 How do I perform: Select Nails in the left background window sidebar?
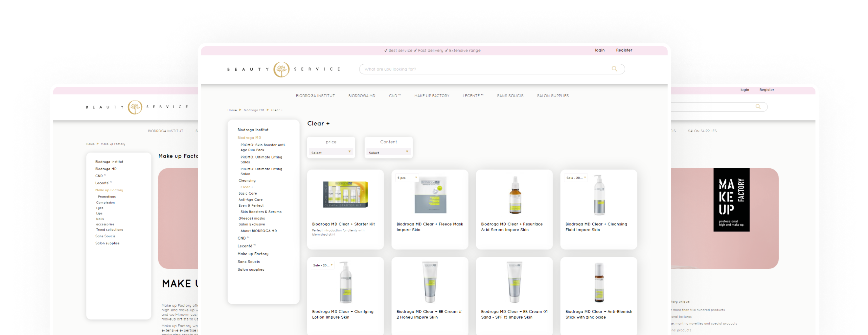pyautogui.click(x=100, y=219)
